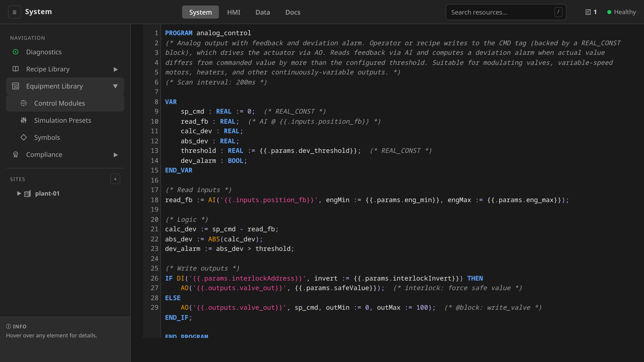The width and height of the screenshot is (644, 362).
Task: Click the tasks checklist icon
Action: click(588, 12)
